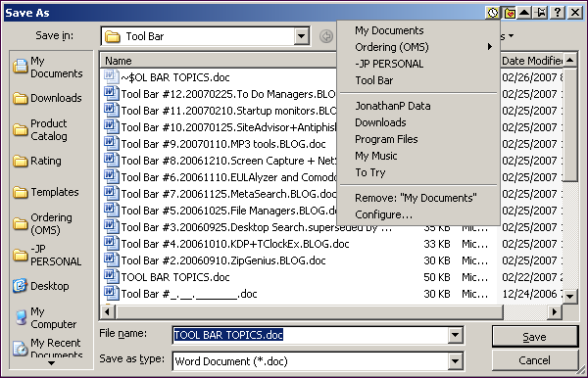588x378 pixels.
Task: Select file Tool Bar #3 Desktop Search
Action: click(x=256, y=227)
